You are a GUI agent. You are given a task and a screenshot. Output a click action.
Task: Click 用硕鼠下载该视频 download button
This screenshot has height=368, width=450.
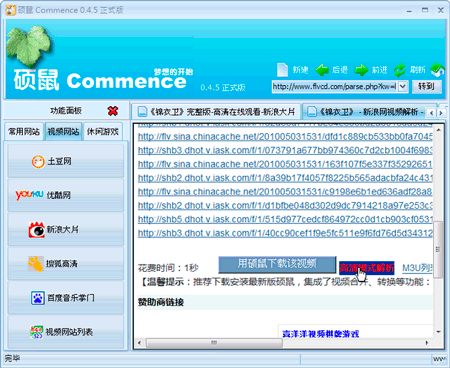[x=277, y=264]
